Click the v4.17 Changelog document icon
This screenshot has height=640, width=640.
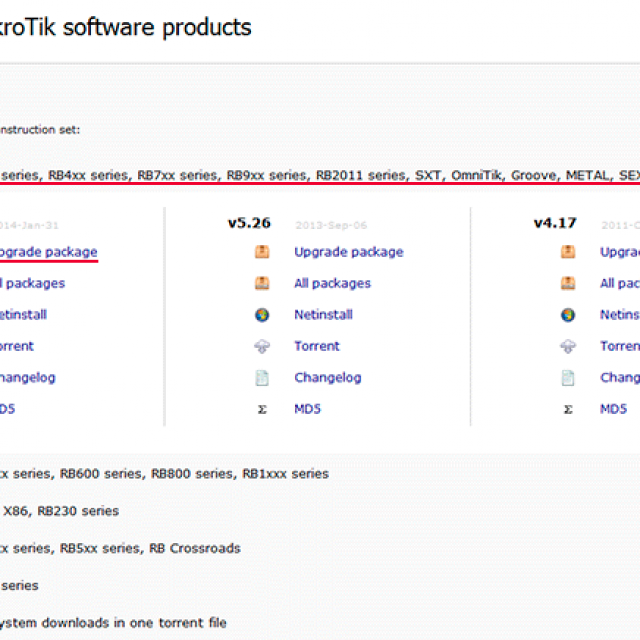[568, 378]
